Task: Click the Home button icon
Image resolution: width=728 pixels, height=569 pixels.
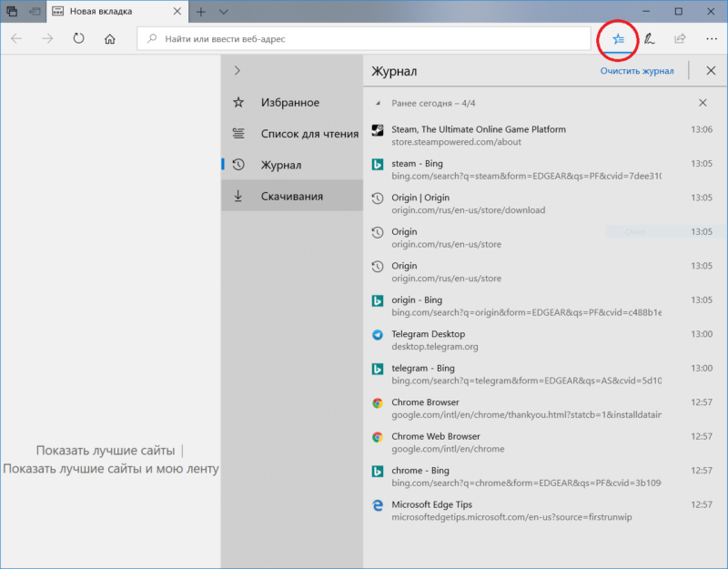Action: click(109, 39)
